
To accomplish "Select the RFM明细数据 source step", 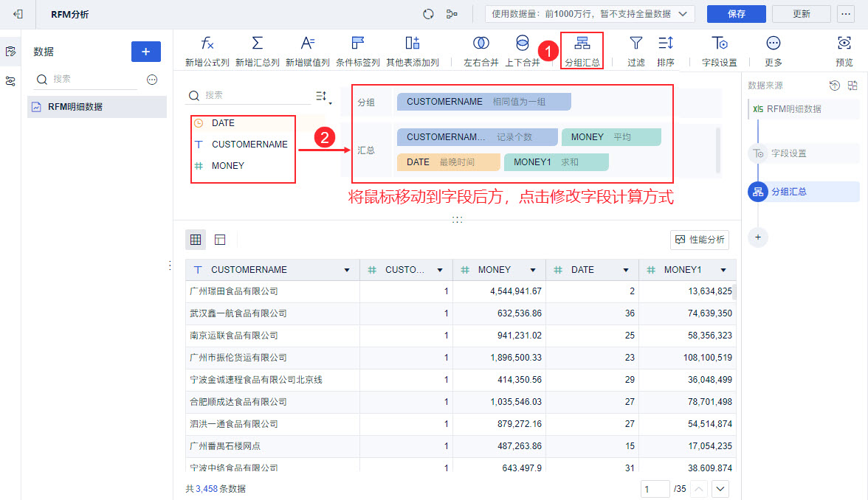I will [804, 109].
